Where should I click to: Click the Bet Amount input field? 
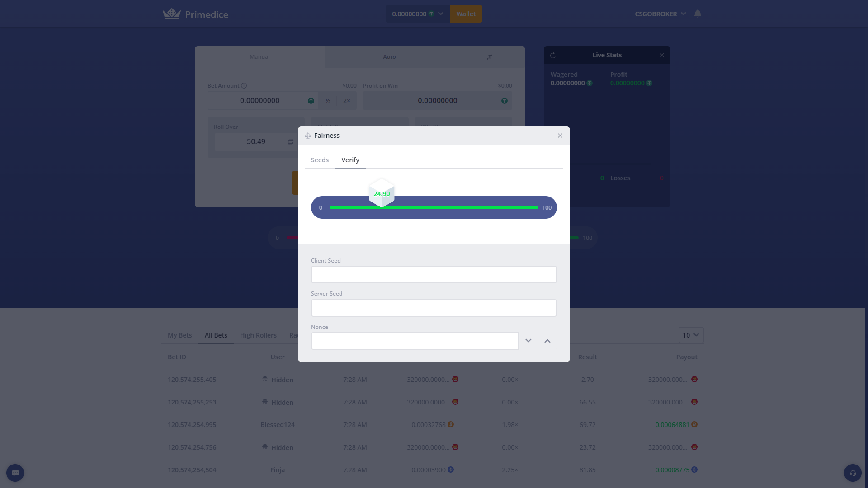[x=263, y=101]
